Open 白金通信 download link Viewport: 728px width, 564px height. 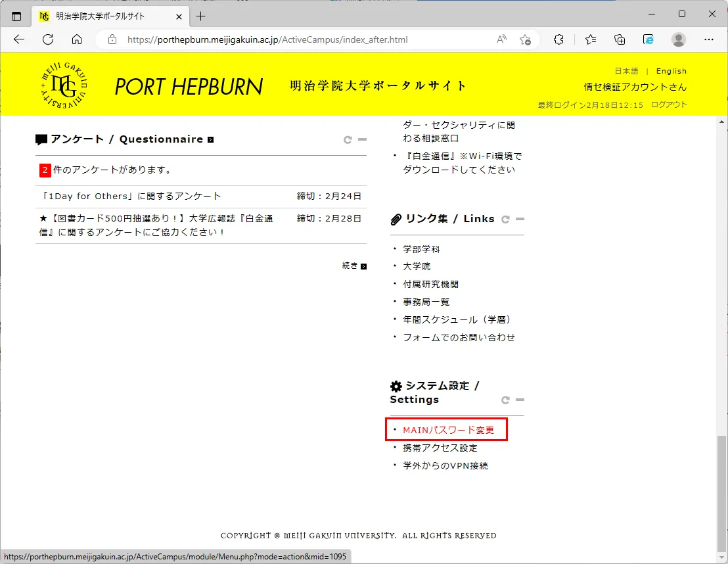(x=463, y=162)
